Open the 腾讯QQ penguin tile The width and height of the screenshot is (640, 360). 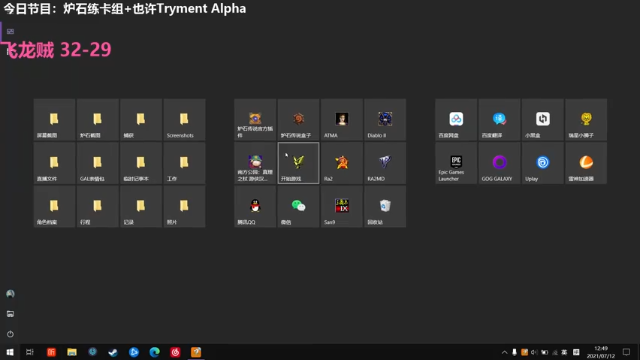[255, 207]
